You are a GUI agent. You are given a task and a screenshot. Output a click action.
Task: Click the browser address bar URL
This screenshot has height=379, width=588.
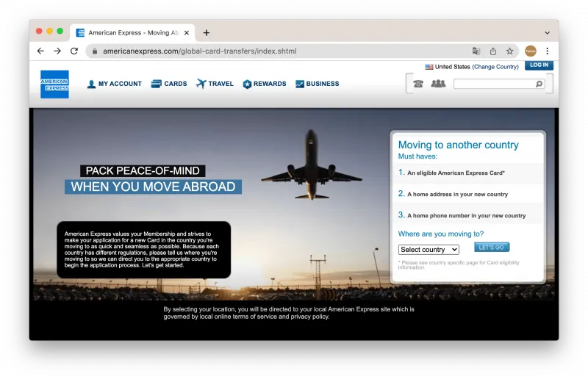[199, 51]
